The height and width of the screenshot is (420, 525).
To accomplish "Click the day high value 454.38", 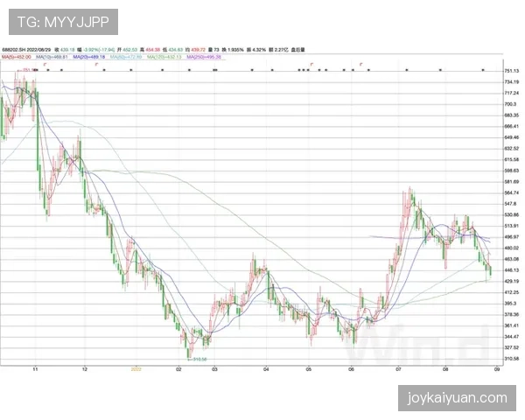I will tap(152, 50).
